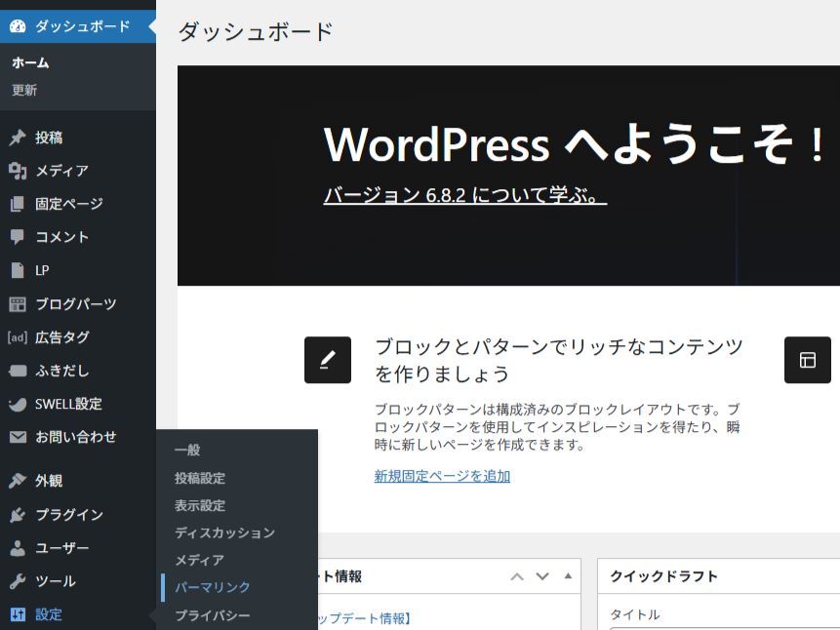840x630 pixels.
Task: Click the Comments speech bubble icon
Action: point(18,237)
